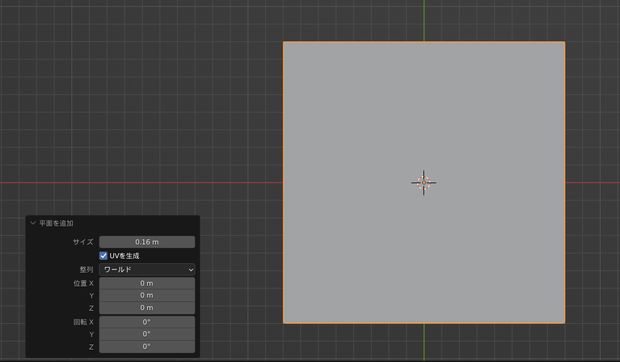Click the 位置 Z field
This screenshot has height=362, width=620.
click(147, 308)
